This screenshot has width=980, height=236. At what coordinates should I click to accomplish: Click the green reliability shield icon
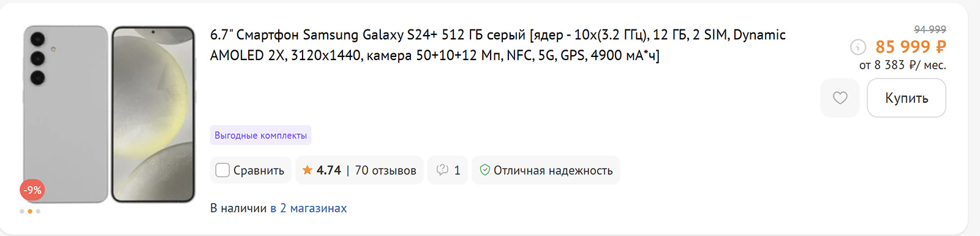pos(484,170)
